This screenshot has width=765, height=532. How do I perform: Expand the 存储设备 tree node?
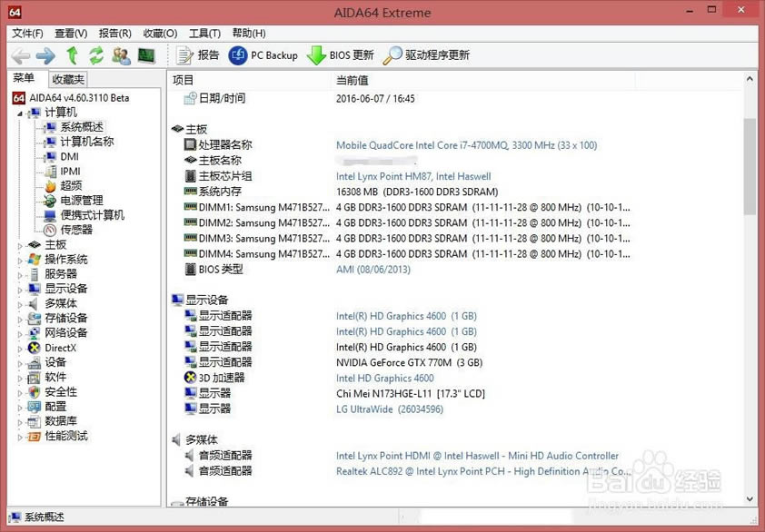click(20, 319)
